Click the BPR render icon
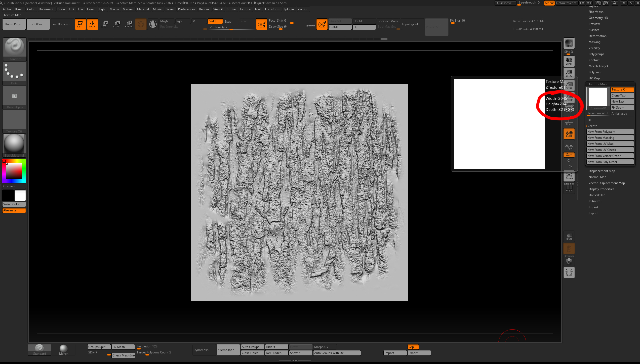Viewport: 640px width, 364px height. coord(569,43)
